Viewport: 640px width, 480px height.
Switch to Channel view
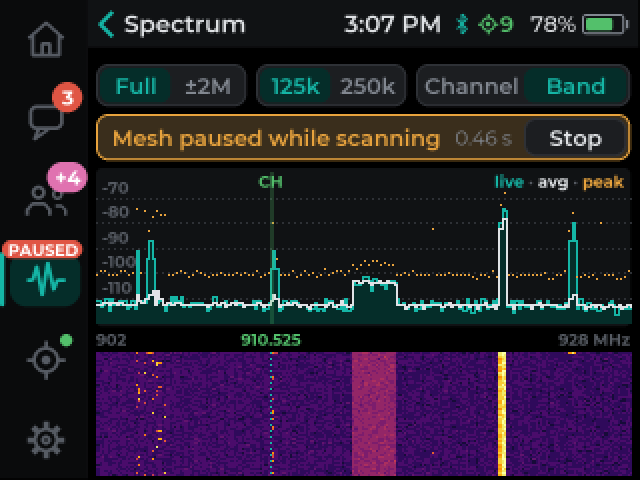[471, 86]
